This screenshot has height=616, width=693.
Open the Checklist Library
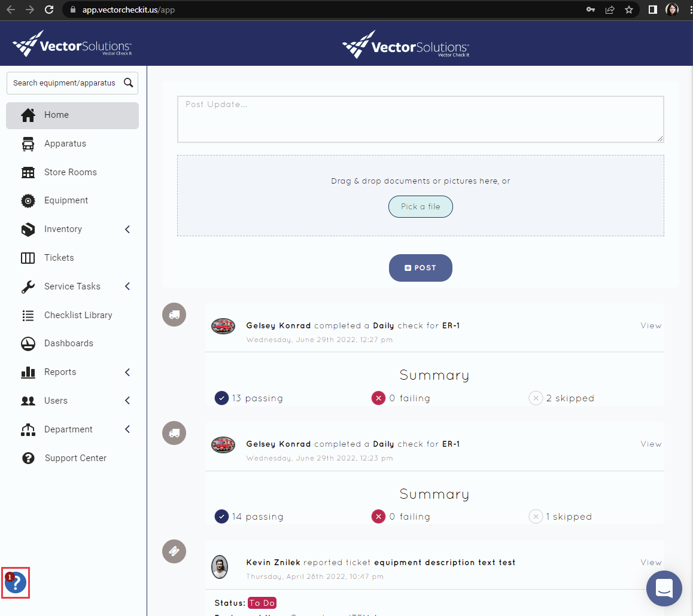(78, 315)
